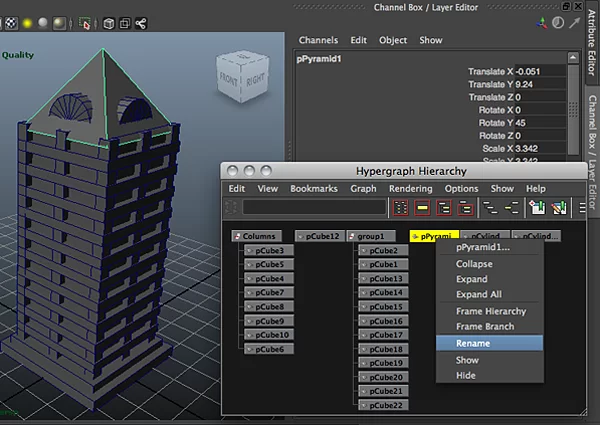Collapse the Columns node in Hypergraph
Screen dimensions: 600x425
(x=256, y=236)
